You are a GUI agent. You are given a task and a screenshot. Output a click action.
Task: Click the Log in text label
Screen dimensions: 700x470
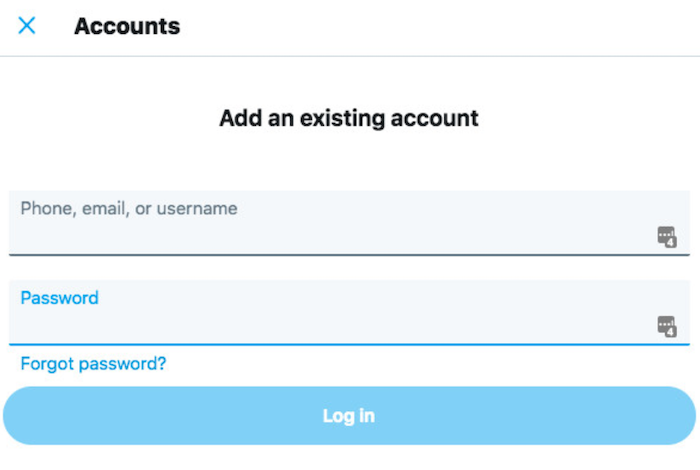click(x=349, y=416)
